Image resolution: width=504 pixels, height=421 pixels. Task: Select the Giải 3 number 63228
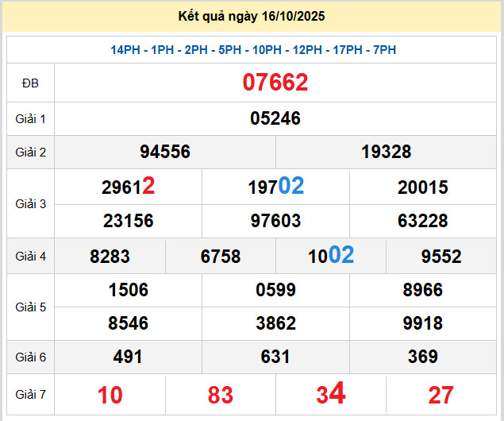[x=422, y=221]
